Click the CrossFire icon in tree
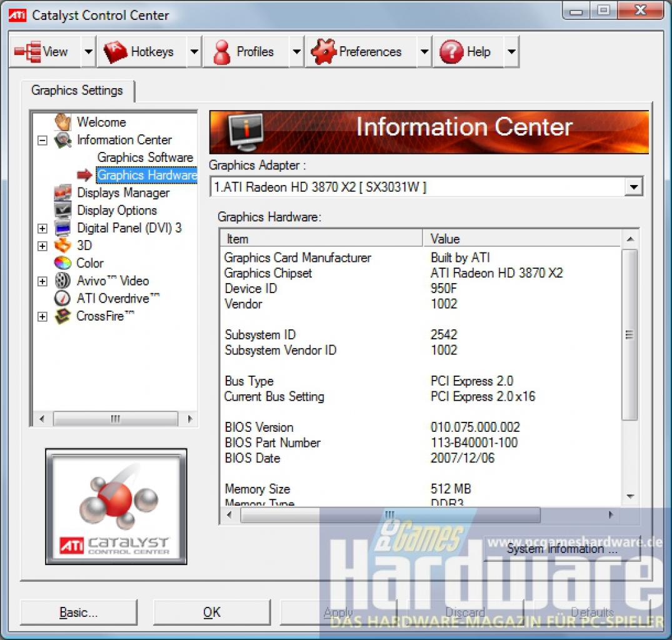The height and width of the screenshot is (640, 672). click(63, 316)
